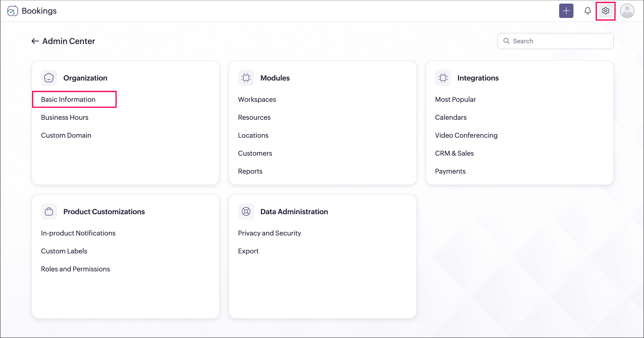
Task: Click the Organization section icon
Action: pos(49,78)
